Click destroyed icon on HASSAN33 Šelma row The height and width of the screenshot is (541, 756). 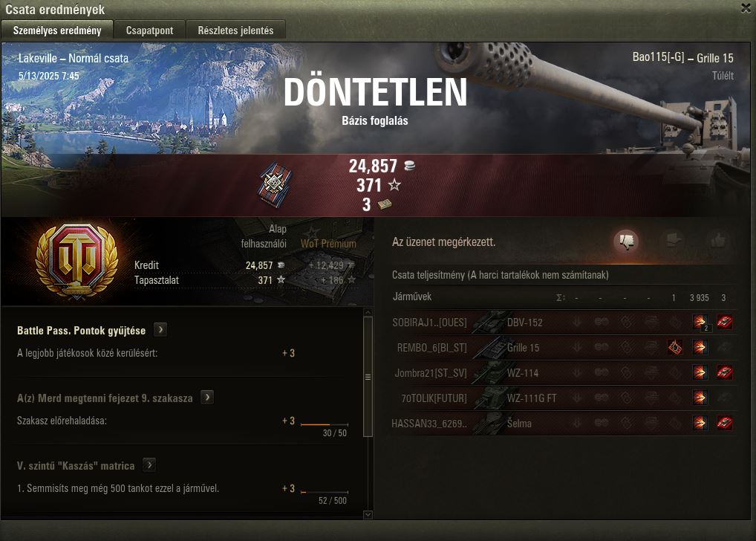point(724,423)
